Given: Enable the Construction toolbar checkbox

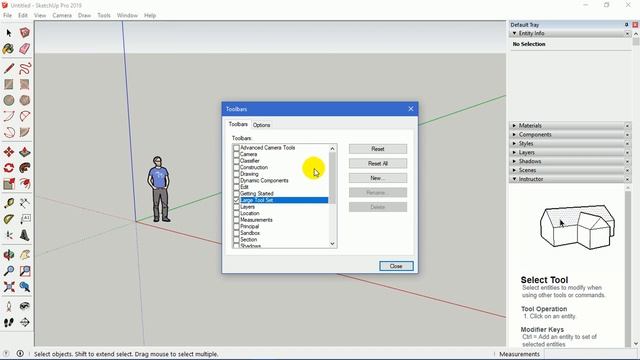Looking at the screenshot, I should (x=236, y=167).
